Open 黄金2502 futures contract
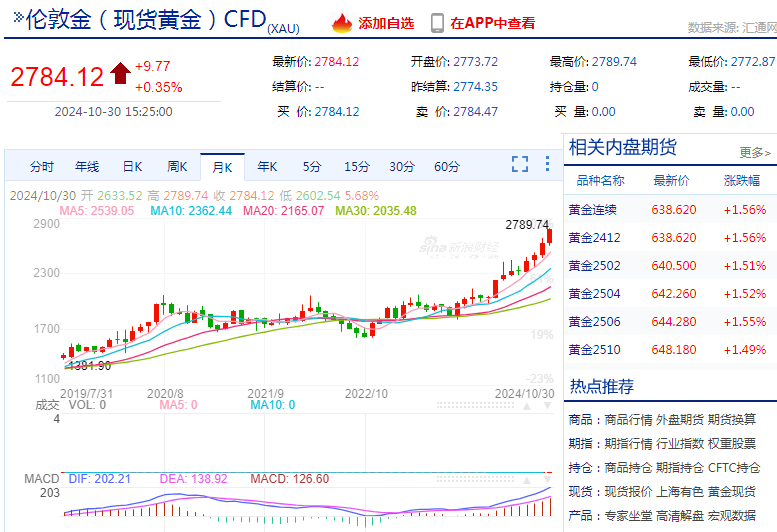Screen dimensions: 777x532 point(670,266)
